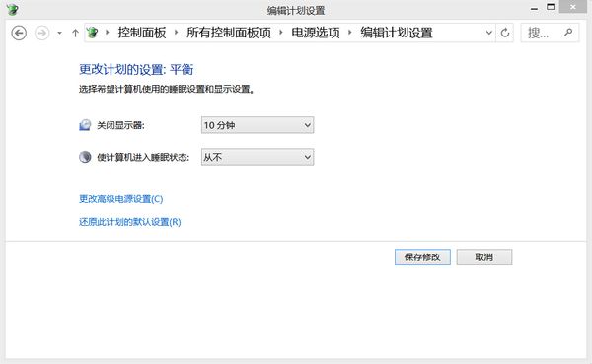Viewport: 592px width, 364px height.
Task: Go to the 所有控制面板项 breadcrumb
Action: [229, 33]
